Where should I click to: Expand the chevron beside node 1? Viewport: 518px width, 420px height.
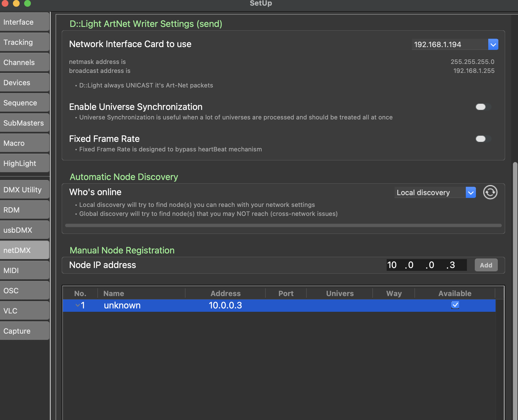tap(78, 305)
